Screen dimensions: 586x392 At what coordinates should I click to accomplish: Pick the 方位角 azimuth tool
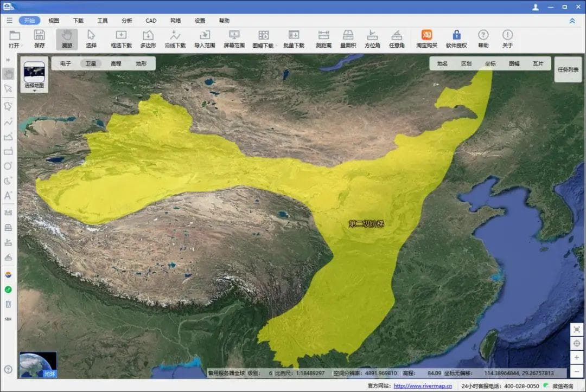(x=372, y=39)
